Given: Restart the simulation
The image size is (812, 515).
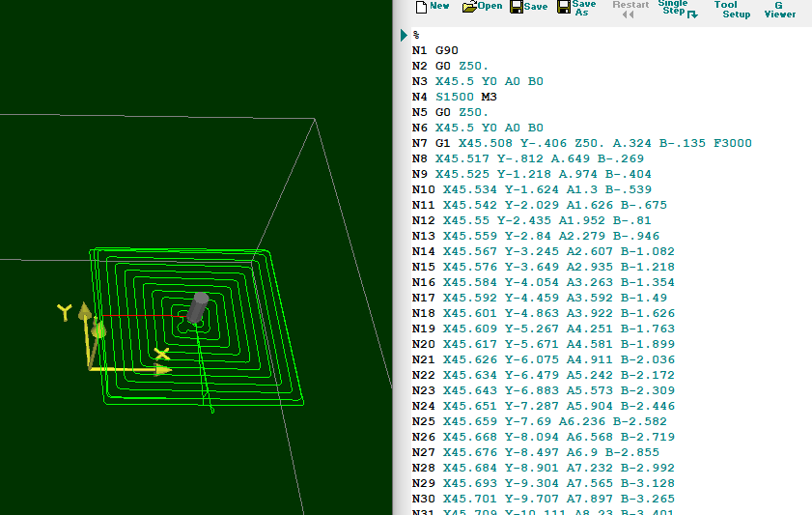Looking at the screenshot, I should pos(630,9).
